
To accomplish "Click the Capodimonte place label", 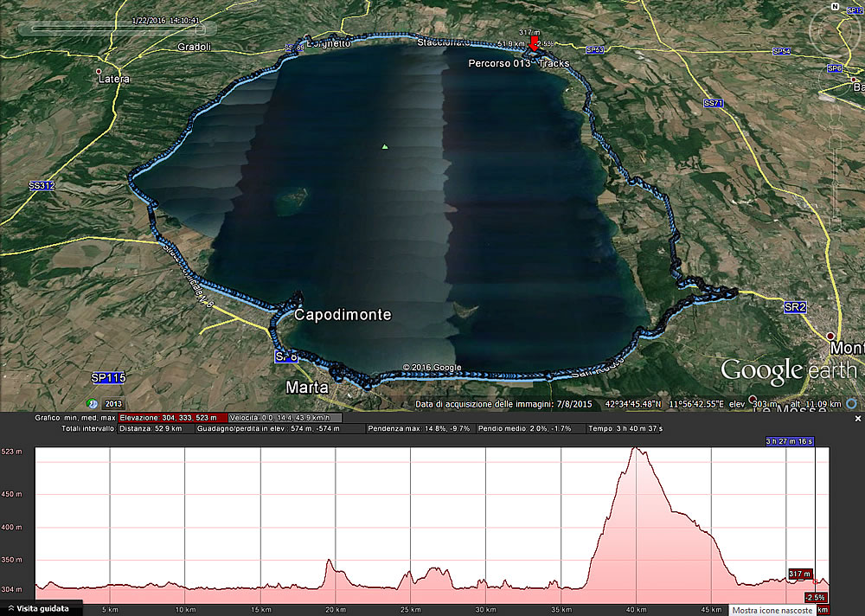I will click(x=343, y=316).
